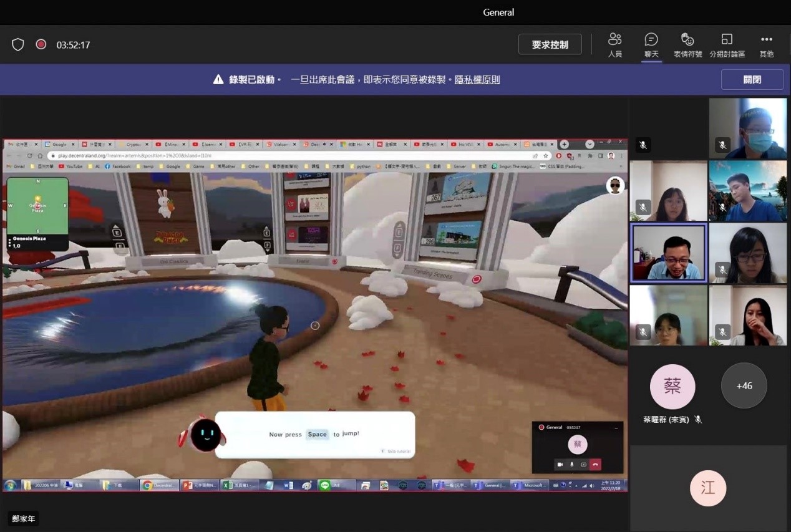Stop sharing in the mini Teams window
This screenshot has height=532, width=791.
click(x=583, y=465)
